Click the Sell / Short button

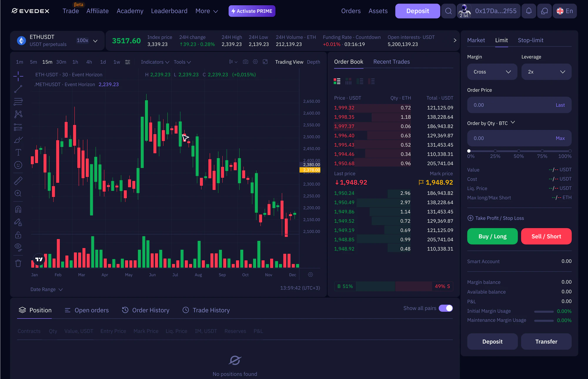(x=546, y=236)
